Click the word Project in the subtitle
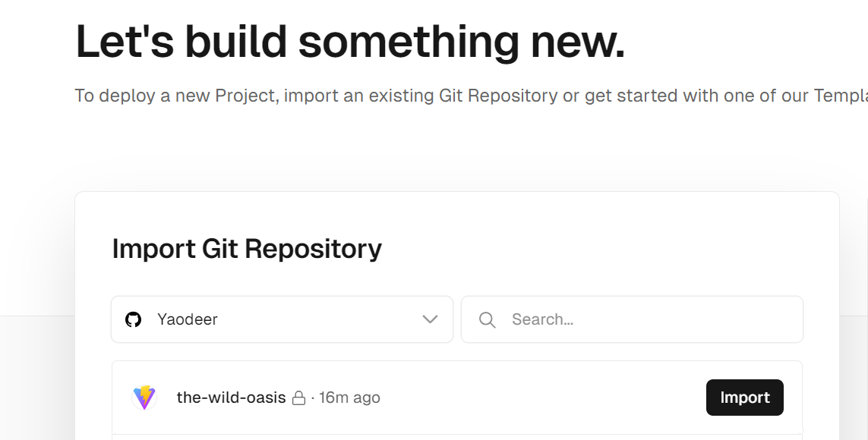Screen dimensions: 868x440 point(245,96)
